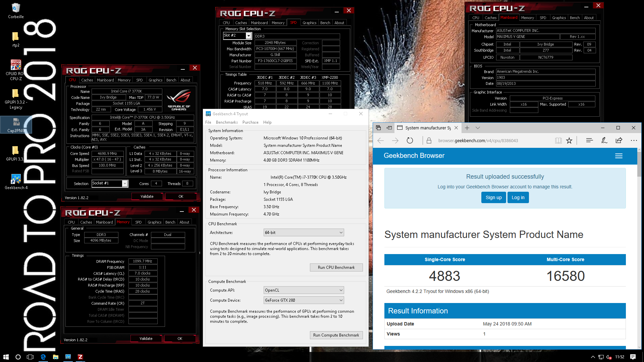The image size is (644, 362).
Task: Click Sign up on Geekbench Browser
Action: (x=493, y=197)
